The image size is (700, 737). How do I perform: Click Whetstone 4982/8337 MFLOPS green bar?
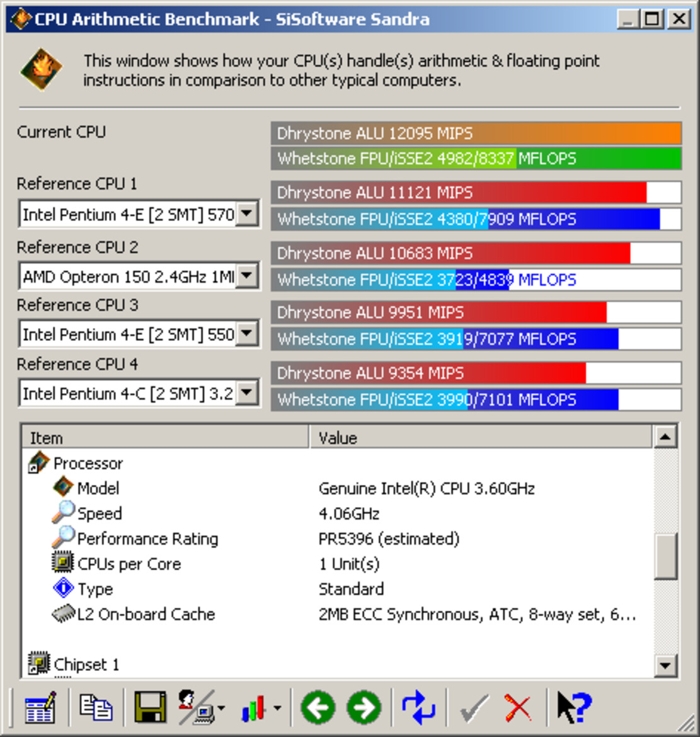(x=476, y=158)
